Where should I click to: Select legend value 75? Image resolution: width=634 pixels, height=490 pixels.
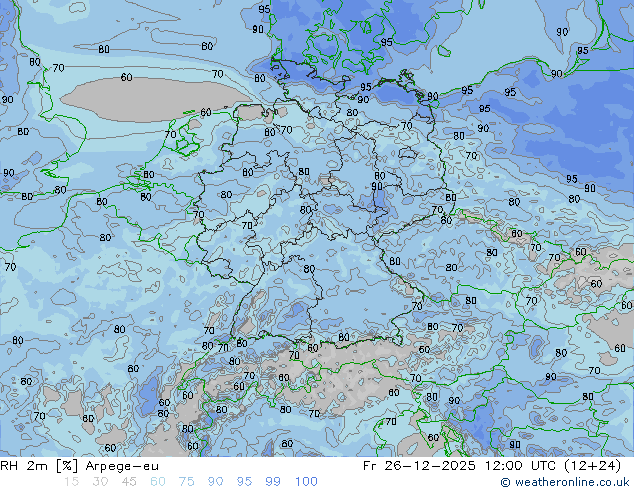[187, 482]
